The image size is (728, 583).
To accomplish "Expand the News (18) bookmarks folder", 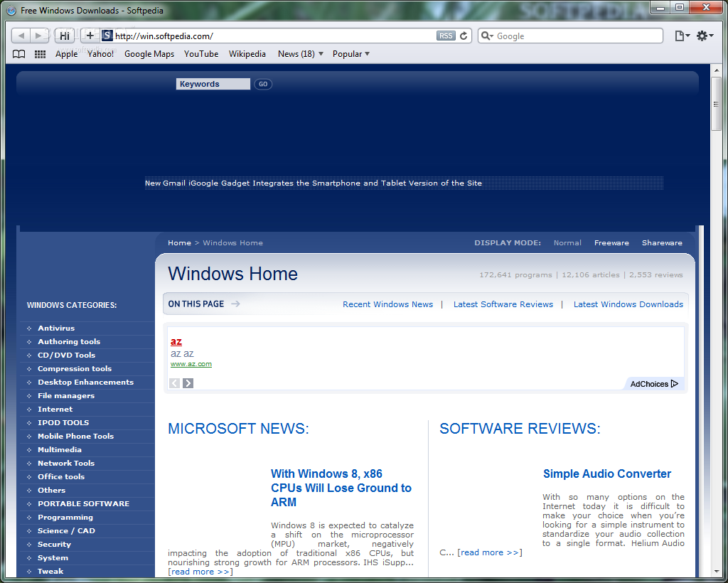I will tap(301, 54).
